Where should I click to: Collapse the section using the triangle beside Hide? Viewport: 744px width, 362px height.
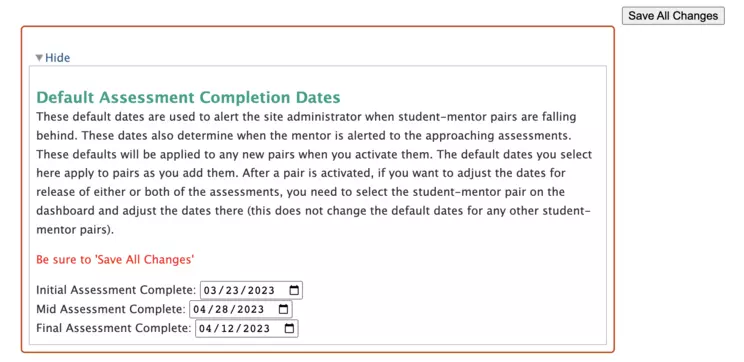[x=39, y=58]
